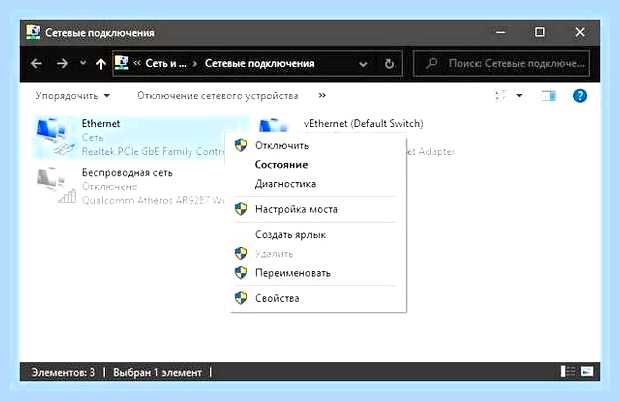Image resolution: width=620 pixels, height=401 pixels.
Task: Open help with question mark icon
Action: (580, 96)
